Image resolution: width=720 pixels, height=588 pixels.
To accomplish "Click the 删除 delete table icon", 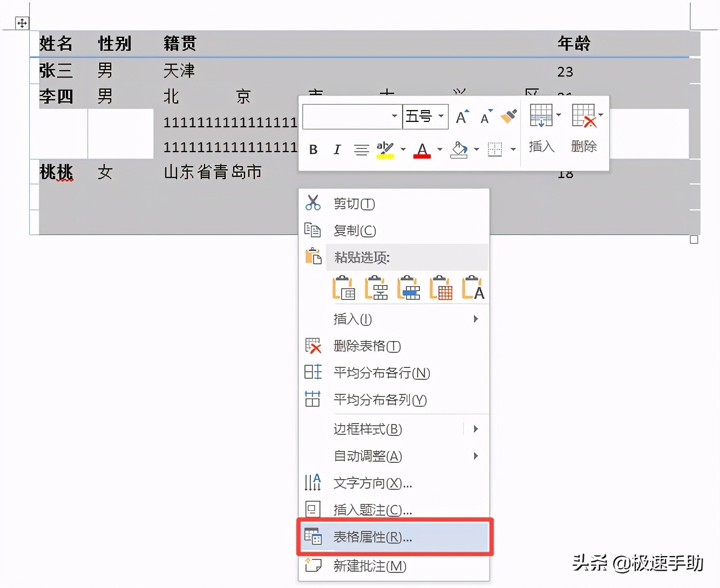I will click(585, 115).
